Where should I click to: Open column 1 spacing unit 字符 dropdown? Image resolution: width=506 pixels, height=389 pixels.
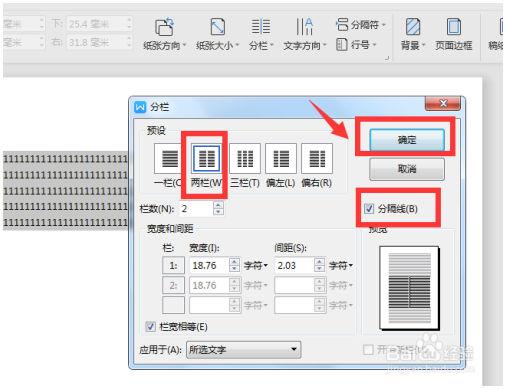[x=341, y=266]
